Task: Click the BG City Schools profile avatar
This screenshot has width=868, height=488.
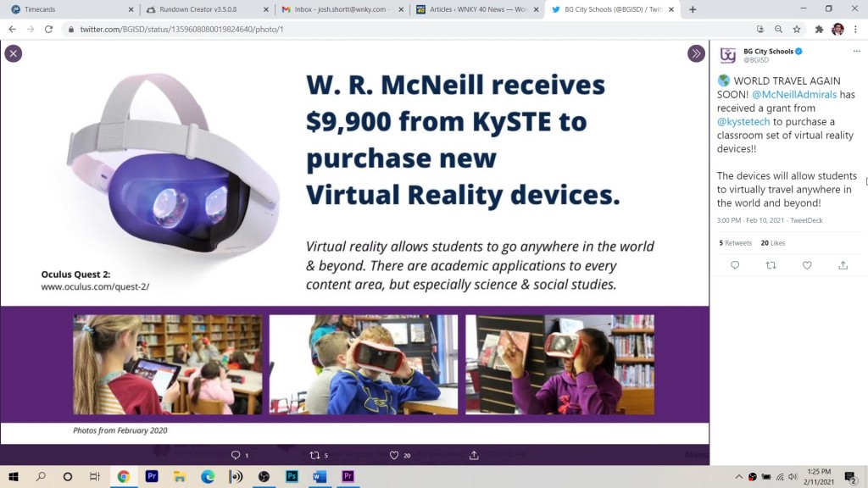Action: point(728,55)
